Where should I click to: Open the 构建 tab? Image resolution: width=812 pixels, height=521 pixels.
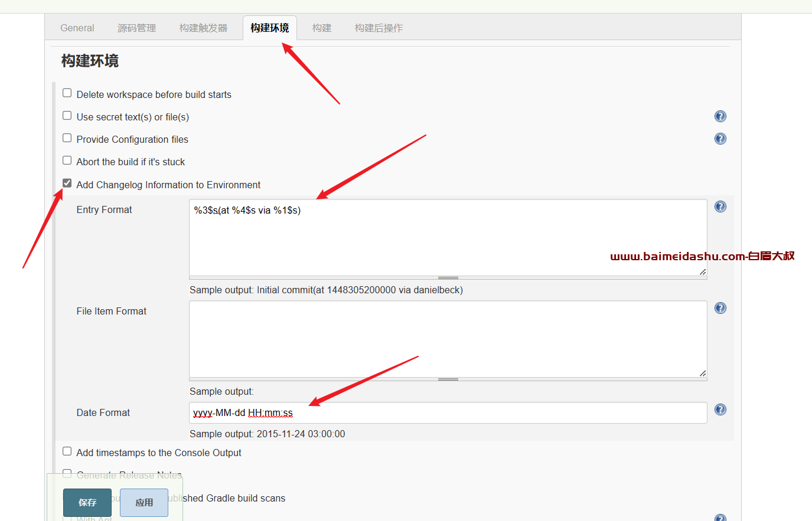click(322, 28)
